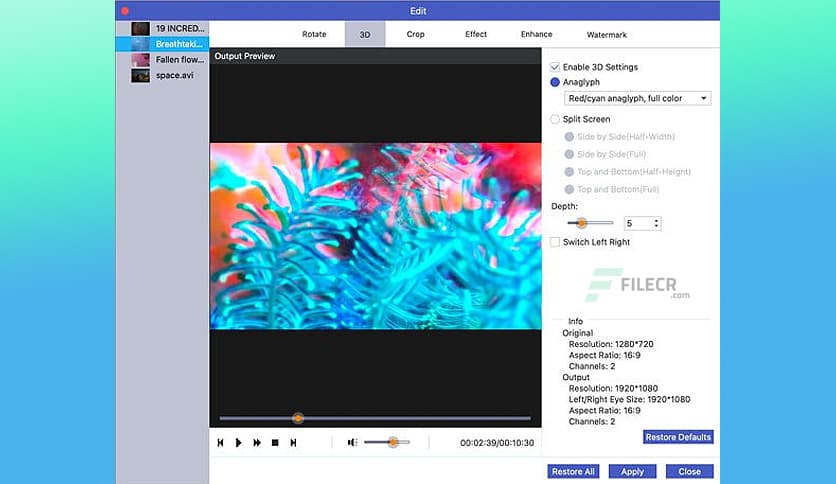Select the space.avi file name

174,75
